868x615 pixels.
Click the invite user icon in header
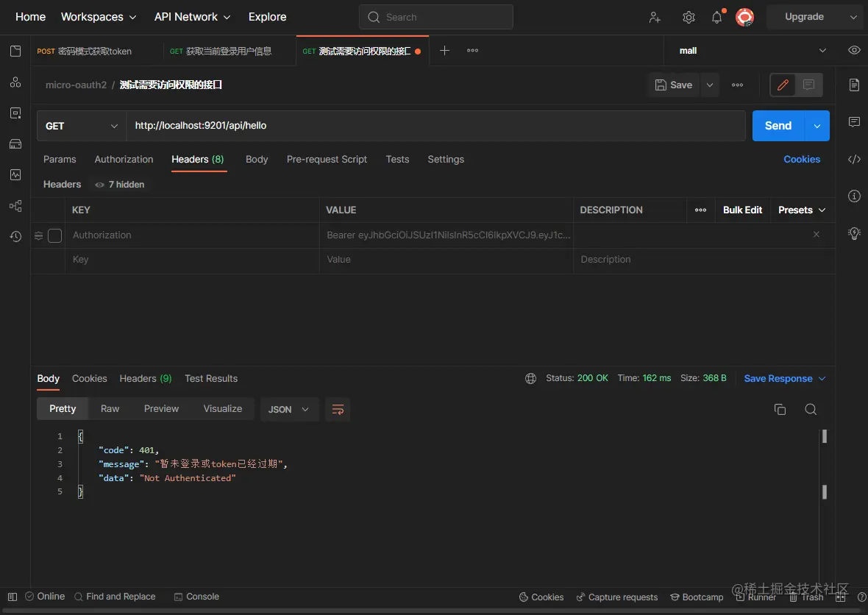click(655, 17)
